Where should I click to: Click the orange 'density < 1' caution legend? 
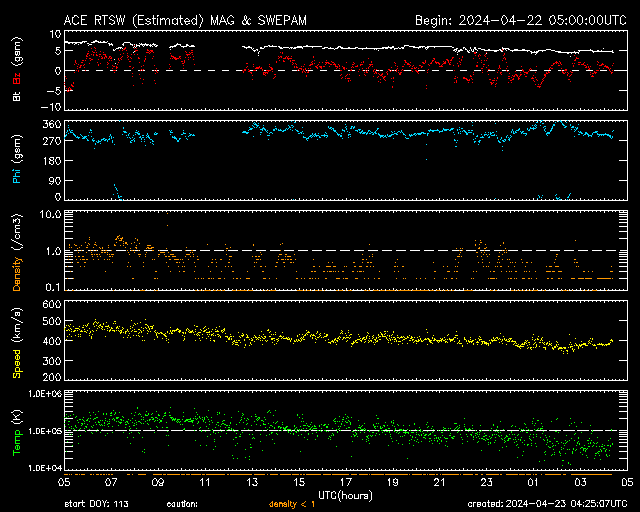click(293, 503)
